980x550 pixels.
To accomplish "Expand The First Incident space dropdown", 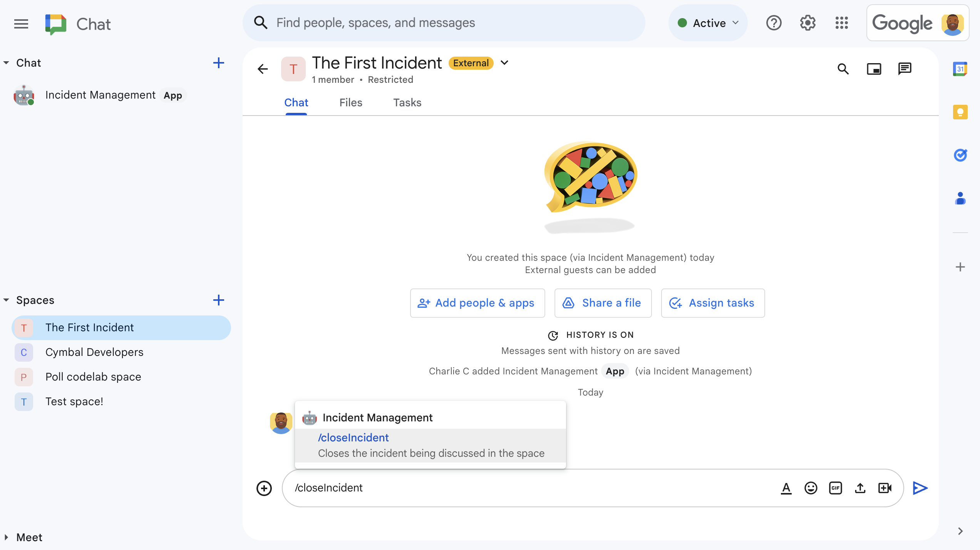I will (x=506, y=63).
